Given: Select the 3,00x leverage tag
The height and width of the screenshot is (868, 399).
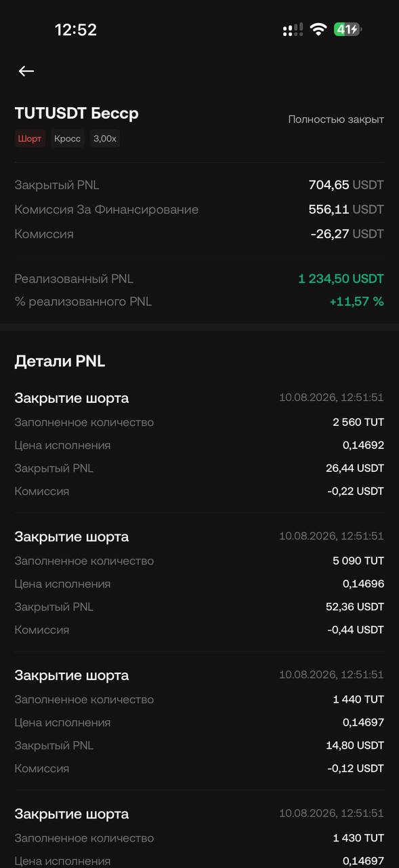Looking at the screenshot, I should [x=105, y=138].
